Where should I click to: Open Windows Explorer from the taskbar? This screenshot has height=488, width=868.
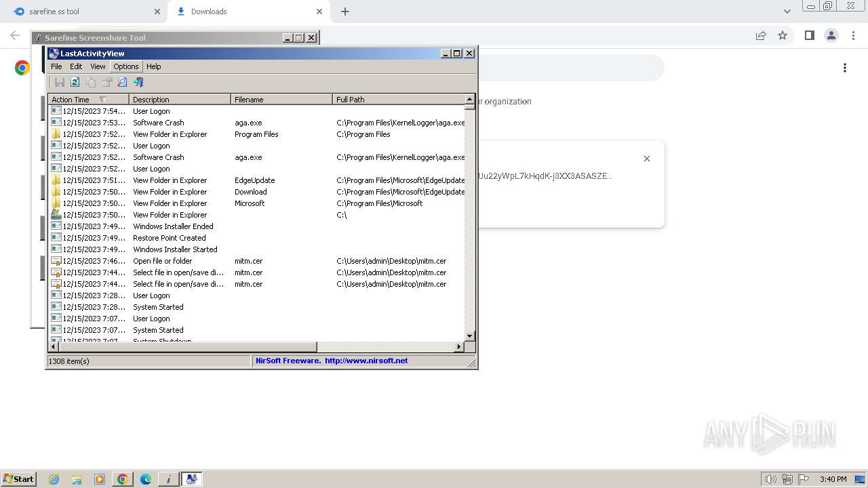(77, 479)
